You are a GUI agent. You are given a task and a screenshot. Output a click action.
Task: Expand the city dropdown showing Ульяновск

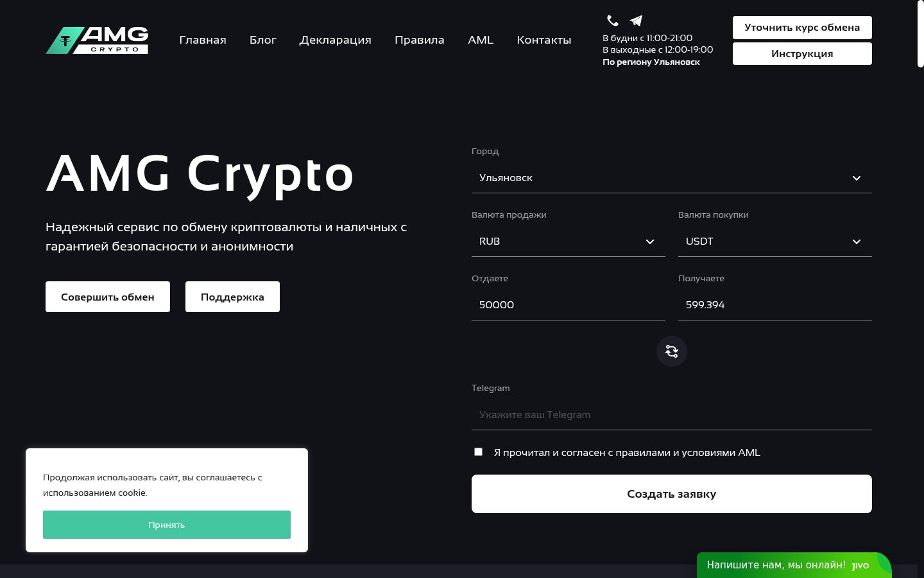coord(672,178)
